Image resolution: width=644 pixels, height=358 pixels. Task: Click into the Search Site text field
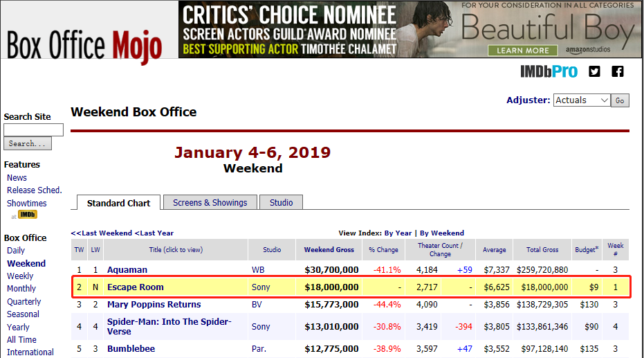33,130
